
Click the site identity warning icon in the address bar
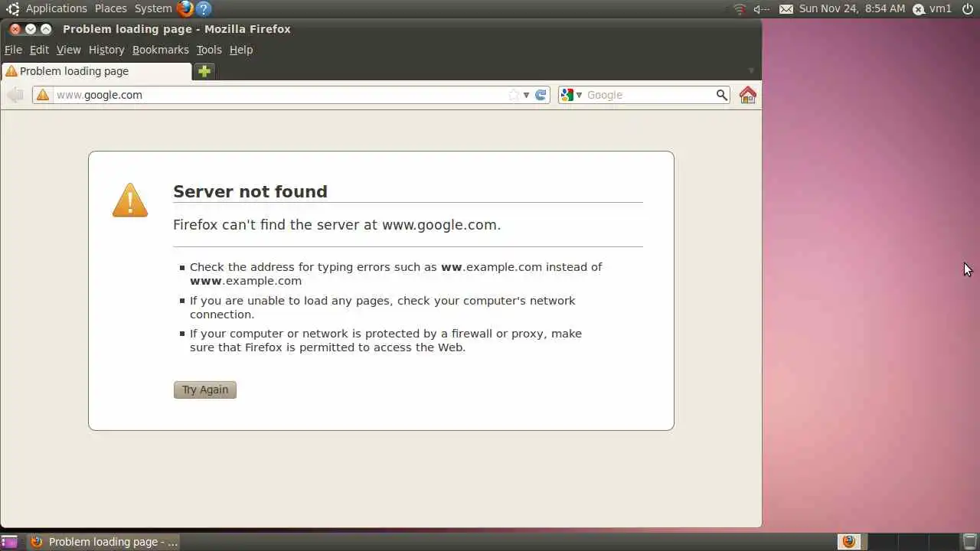click(x=43, y=95)
